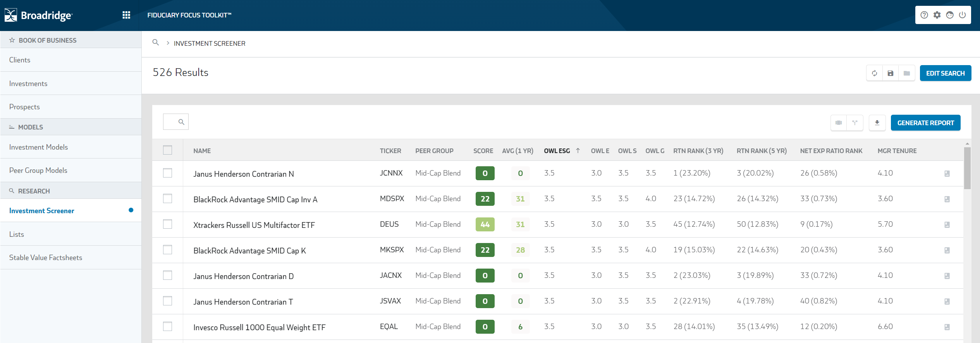
Task: Open Stable Value Factsheets
Action: (x=71, y=258)
